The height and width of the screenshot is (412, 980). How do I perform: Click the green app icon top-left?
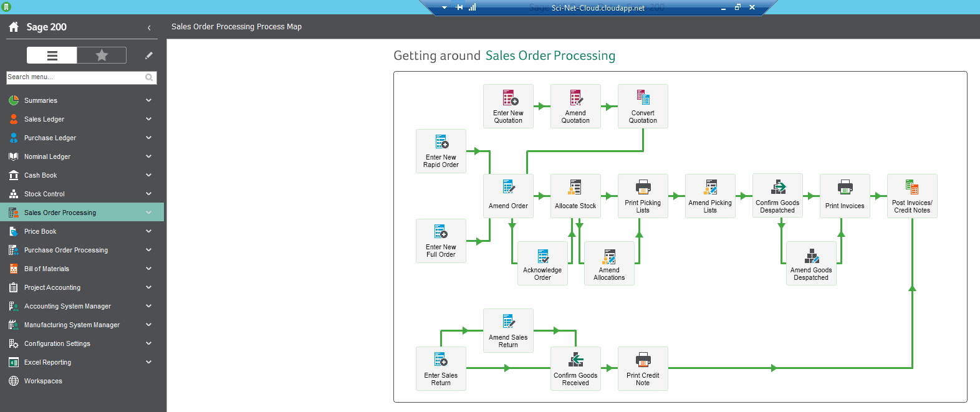pyautogui.click(x=6, y=7)
